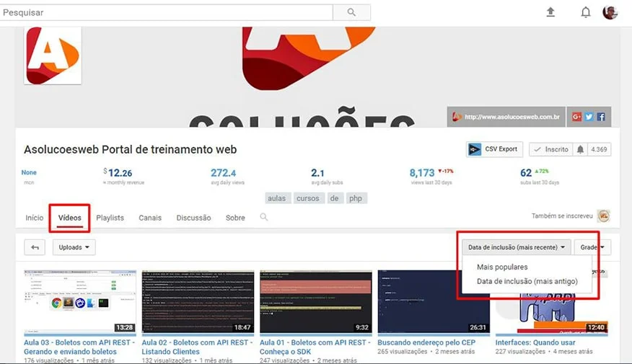This screenshot has height=364, width=632.
Task: Open the Data de inclusão sort dropdown
Action: point(516,247)
